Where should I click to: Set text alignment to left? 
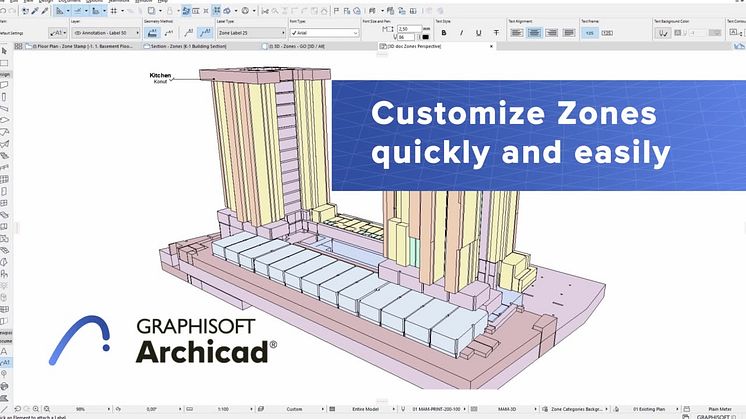pos(517,33)
